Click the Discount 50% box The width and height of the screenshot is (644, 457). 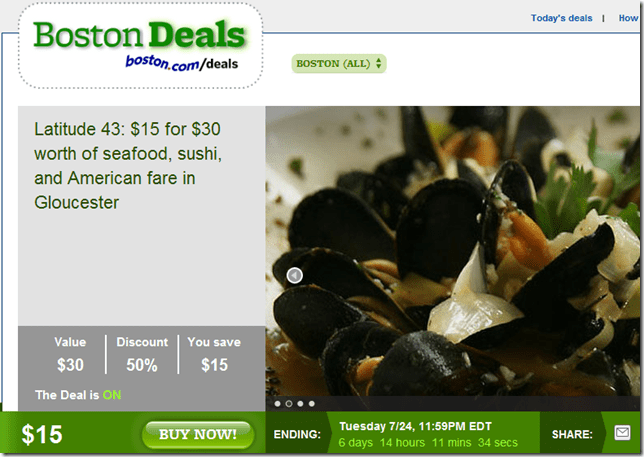coord(142,354)
